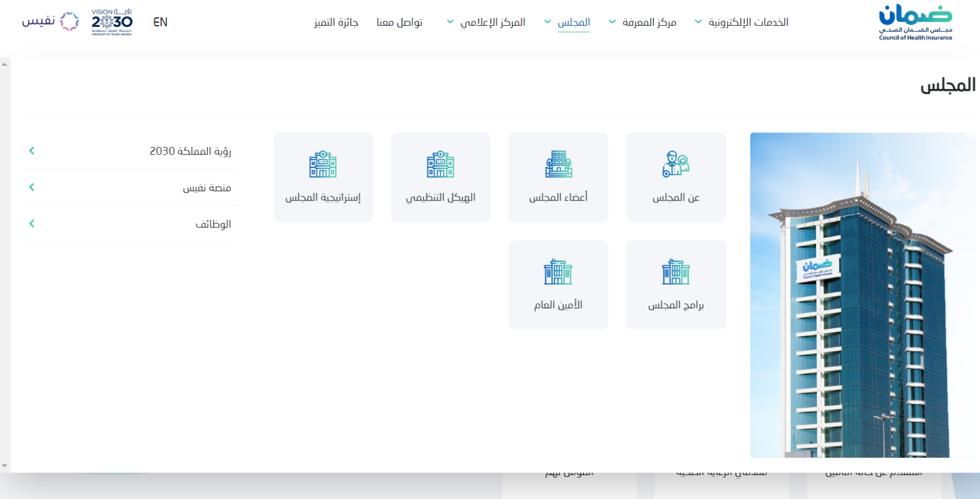Switch language to EN

(x=160, y=22)
